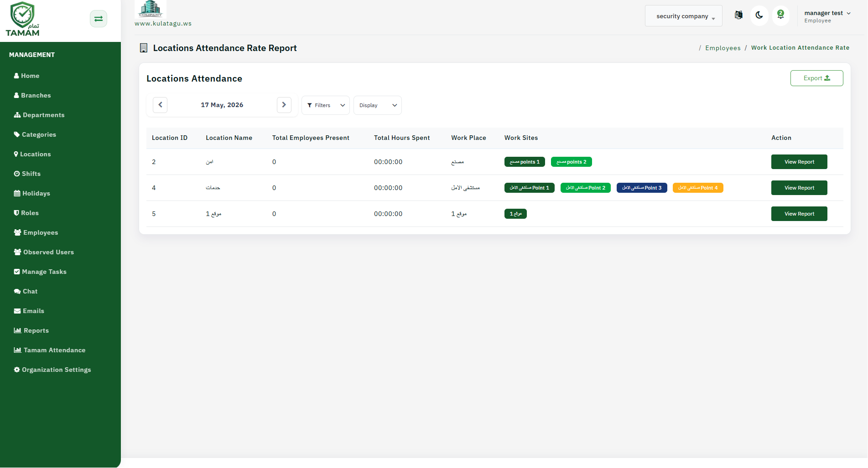The width and height of the screenshot is (868, 468).
Task: Click the work site tag in row 5
Action: click(x=515, y=214)
